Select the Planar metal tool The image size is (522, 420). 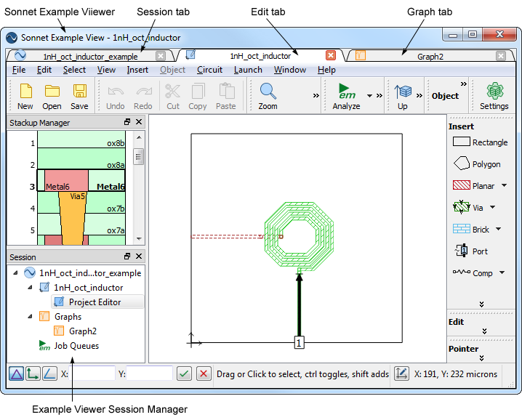point(473,186)
